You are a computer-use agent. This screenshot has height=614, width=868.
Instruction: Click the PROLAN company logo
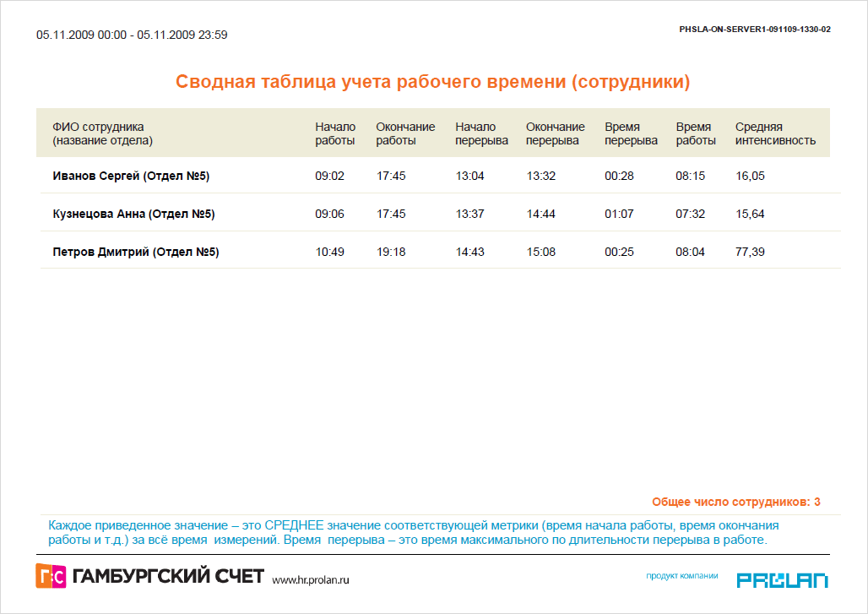coord(782,580)
